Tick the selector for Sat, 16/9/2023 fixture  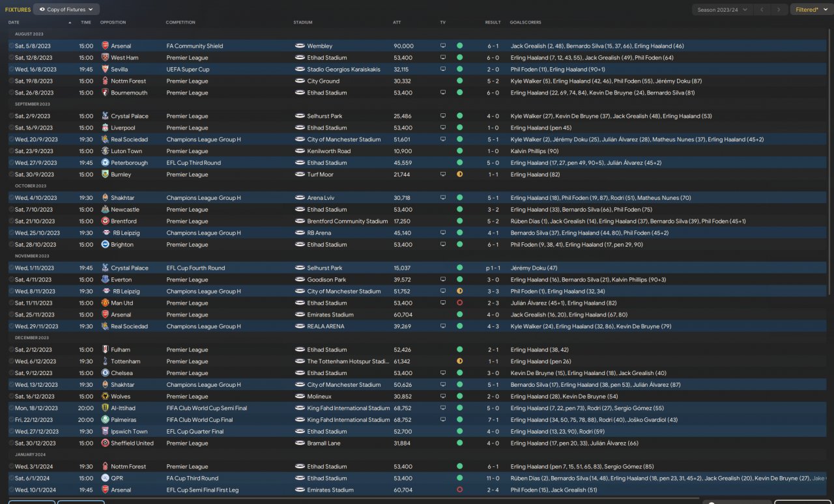[11, 128]
